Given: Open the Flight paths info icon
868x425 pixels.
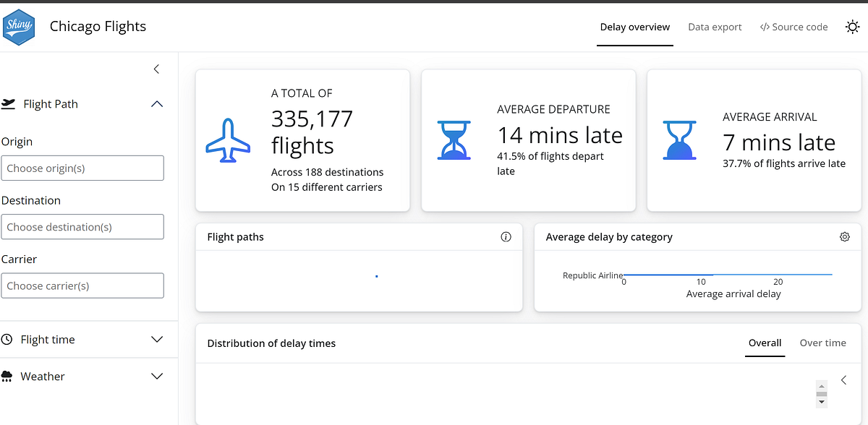Looking at the screenshot, I should click(506, 236).
